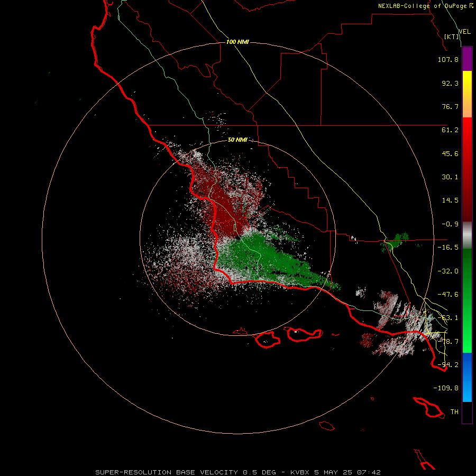
Task: Click the 30.1 velocity scale value
Action: click(x=450, y=177)
